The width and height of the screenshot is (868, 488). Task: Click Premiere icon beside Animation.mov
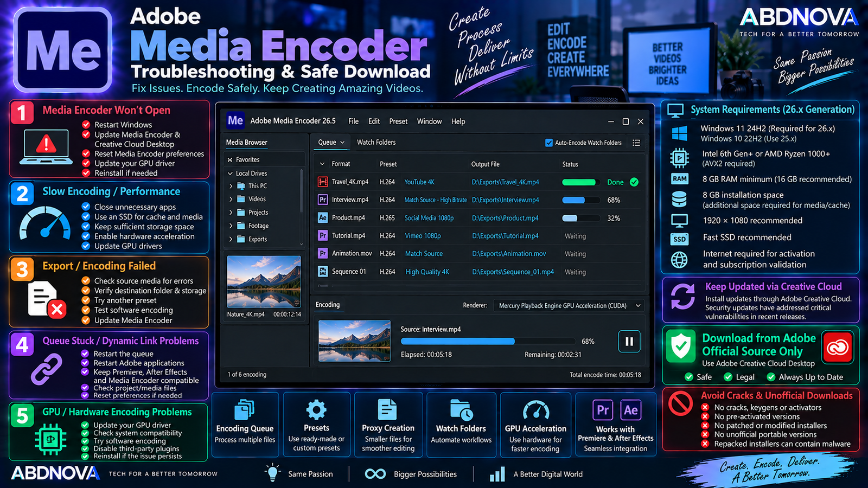point(323,253)
